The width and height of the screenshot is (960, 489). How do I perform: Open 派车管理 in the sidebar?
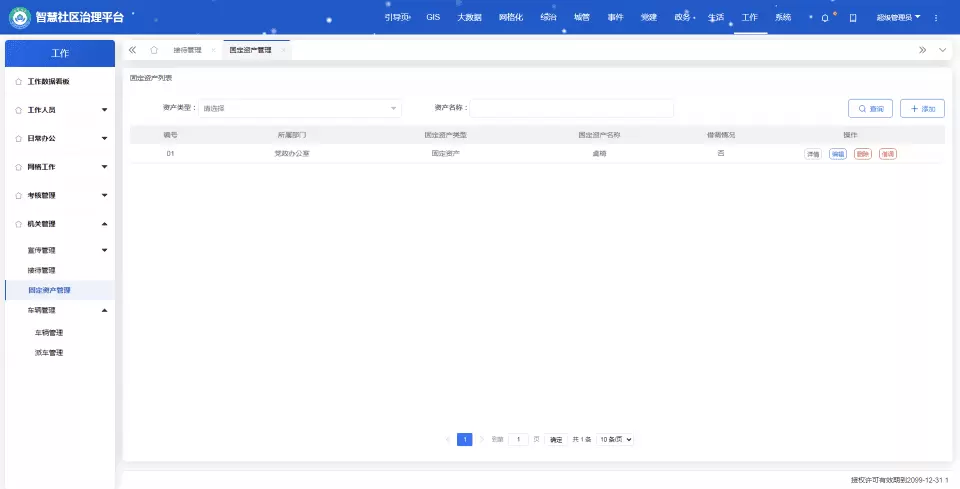coord(49,353)
